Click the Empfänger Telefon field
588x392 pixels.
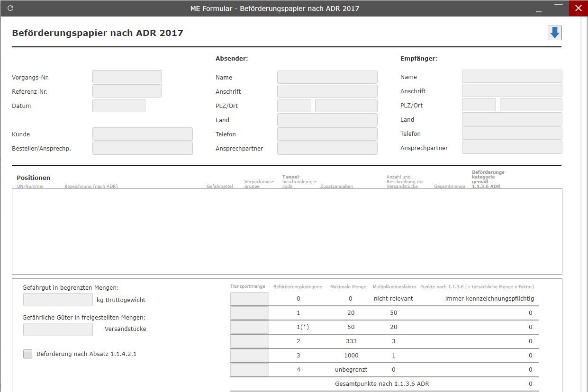point(512,134)
